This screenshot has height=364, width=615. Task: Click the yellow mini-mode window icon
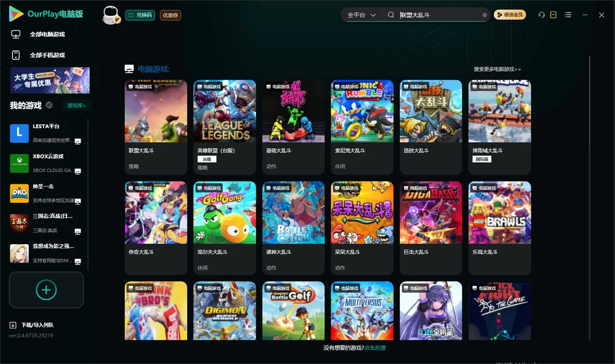pyautogui.click(x=553, y=15)
